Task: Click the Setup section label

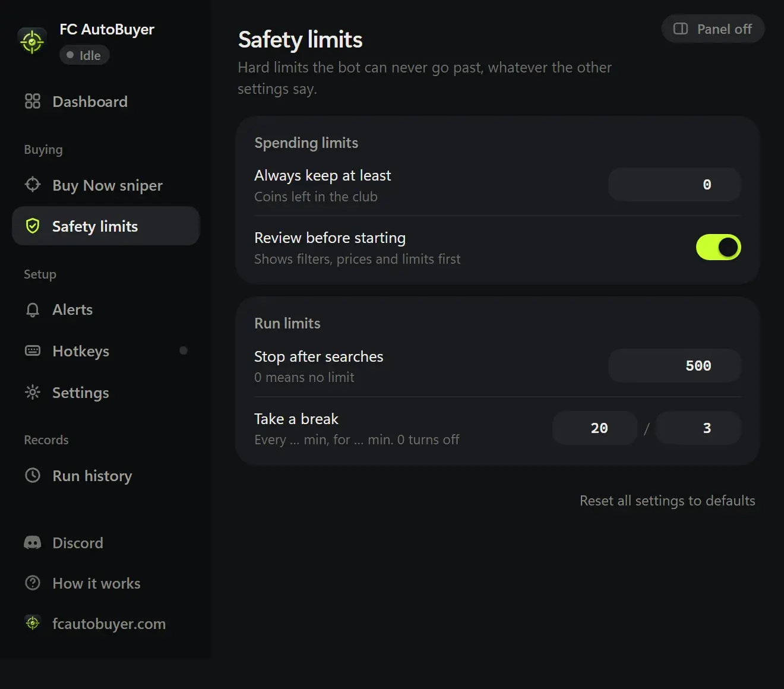Action: [40, 274]
